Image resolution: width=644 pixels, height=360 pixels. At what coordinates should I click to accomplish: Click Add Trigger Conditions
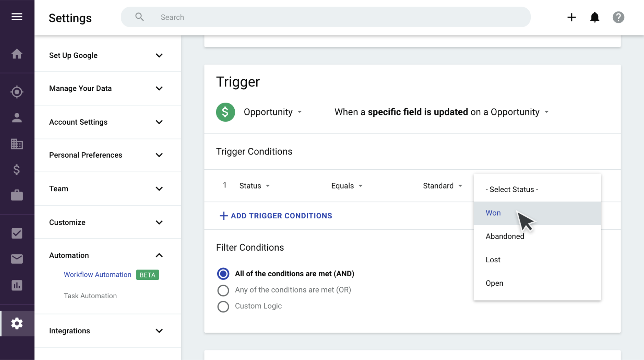click(x=275, y=216)
